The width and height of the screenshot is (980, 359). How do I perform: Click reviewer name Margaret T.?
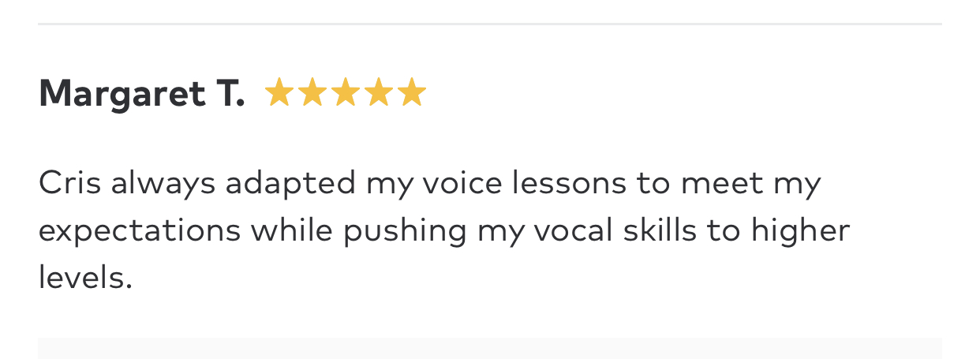point(141,93)
